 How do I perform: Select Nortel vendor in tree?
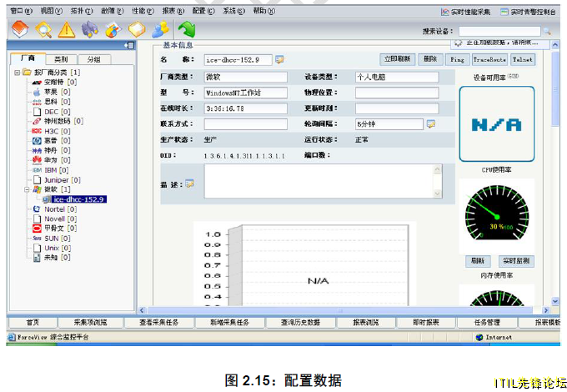point(55,209)
